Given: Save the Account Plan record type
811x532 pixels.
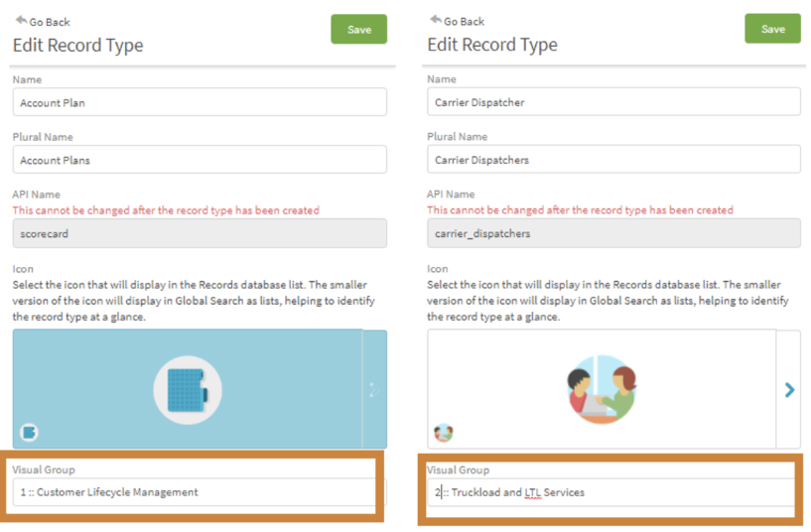Looking at the screenshot, I should click(x=359, y=30).
